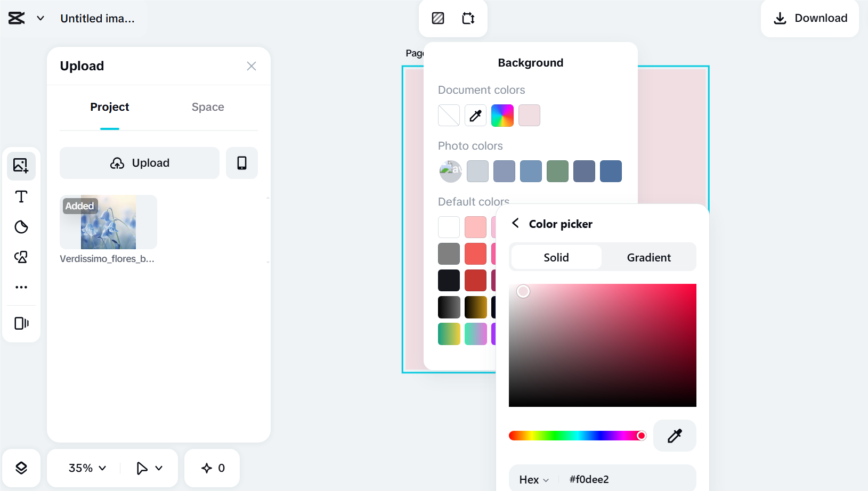Click the pointer select tool icon

(x=142, y=468)
